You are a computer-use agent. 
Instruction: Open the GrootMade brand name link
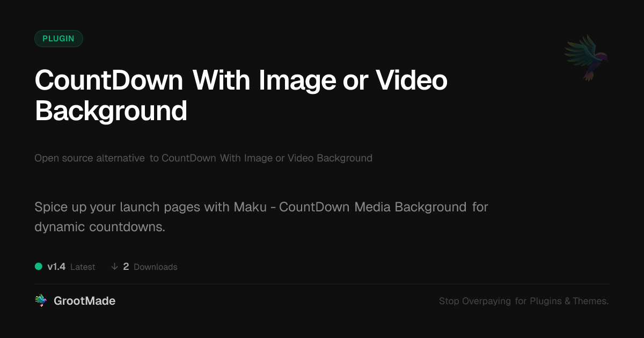[84, 301]
